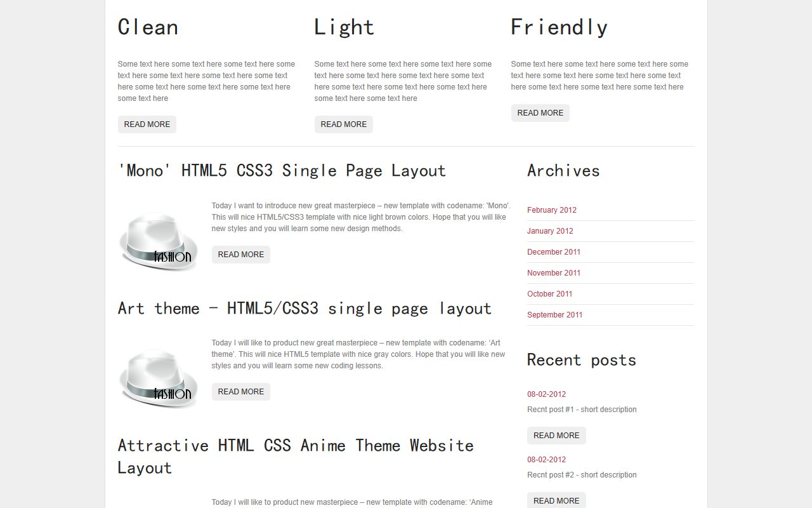Click the 08-02-2012 date above Recent post #2
Viewport: 812px width, 508px height.
(546, 460)
